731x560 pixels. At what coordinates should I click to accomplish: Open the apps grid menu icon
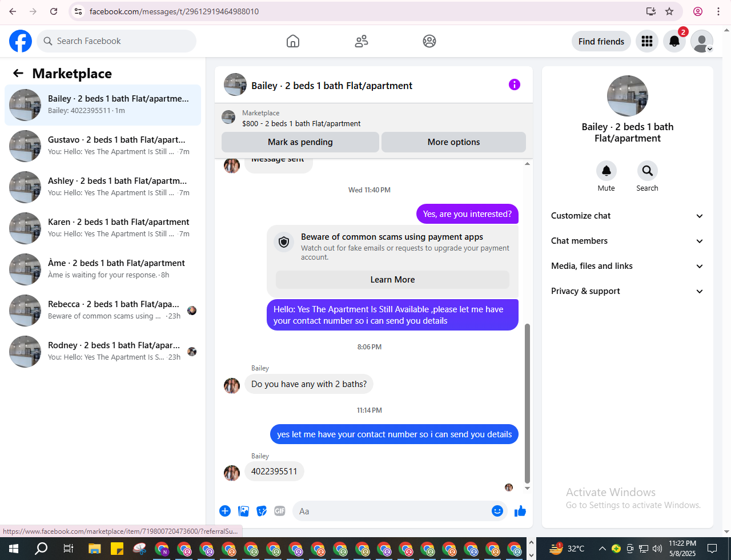[647, 41]
